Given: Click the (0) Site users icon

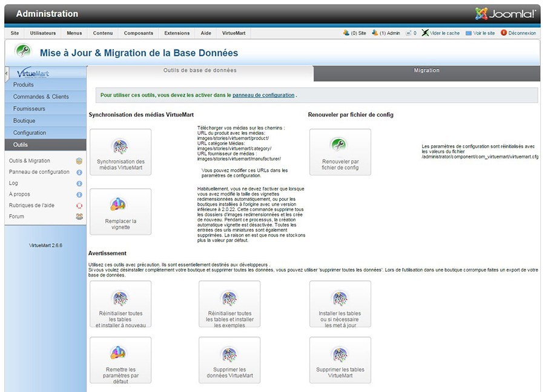Looking at the screenshot, I should 346,33.
